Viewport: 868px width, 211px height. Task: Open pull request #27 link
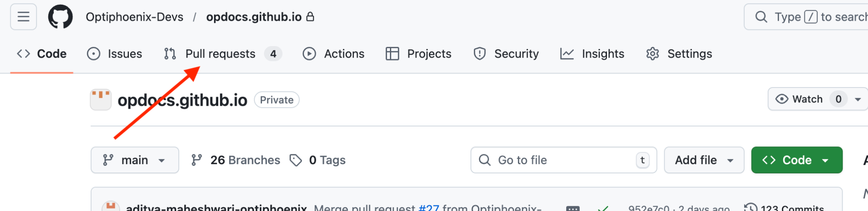tap(428, 208)
